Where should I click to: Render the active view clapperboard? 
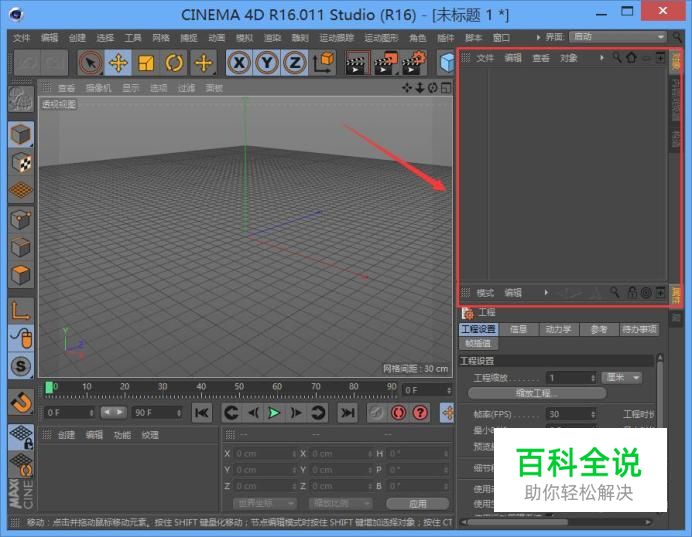pos(357,63)
